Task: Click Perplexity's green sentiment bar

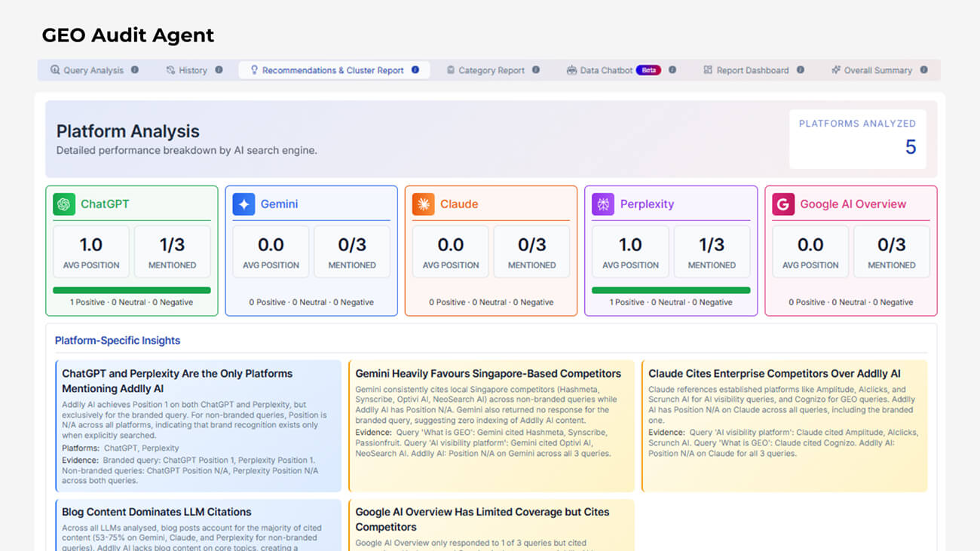Action: coord(671,290)
